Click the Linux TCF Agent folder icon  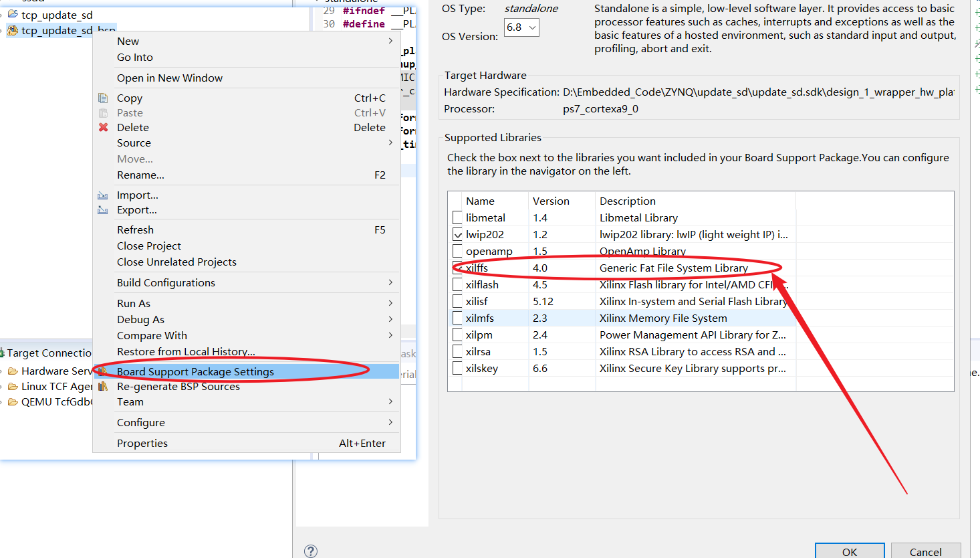[13, 387]
